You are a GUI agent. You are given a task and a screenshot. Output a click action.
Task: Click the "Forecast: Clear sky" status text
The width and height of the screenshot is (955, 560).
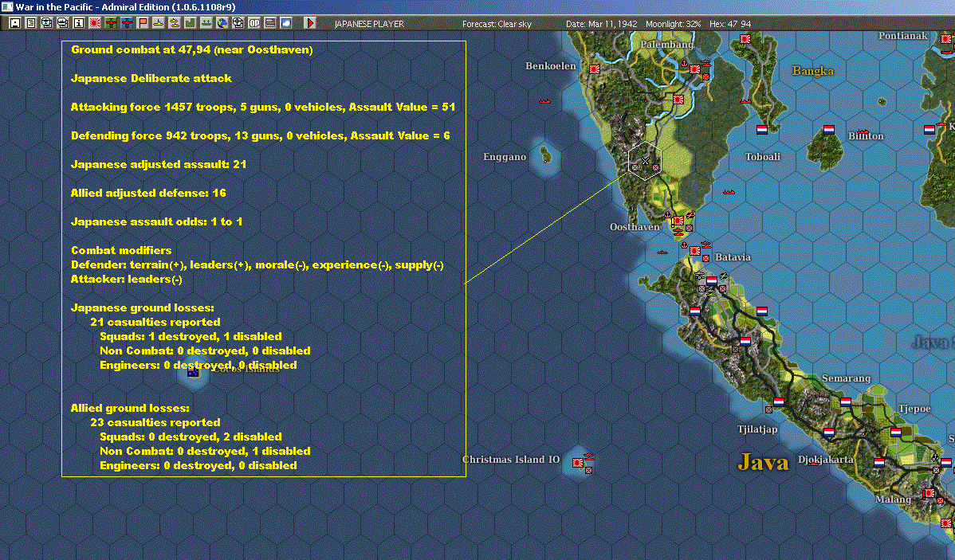click(x=497, y=24)
